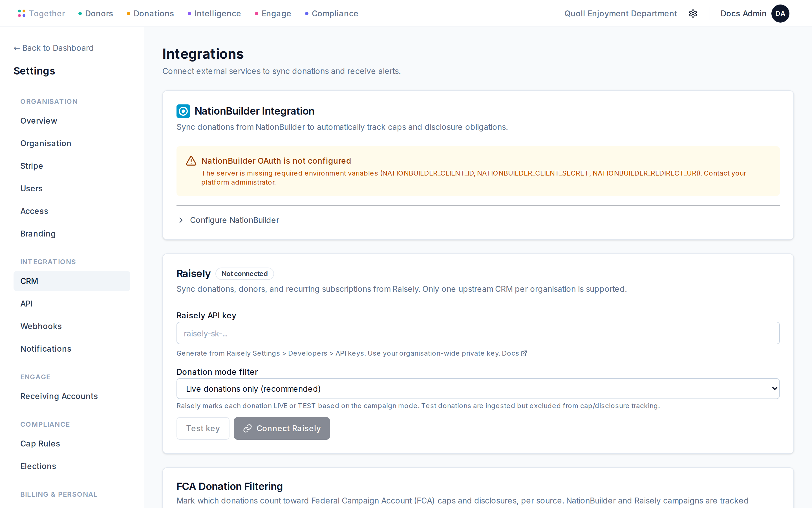
Task: Open the Compliance menu
Action: (332, 14)
